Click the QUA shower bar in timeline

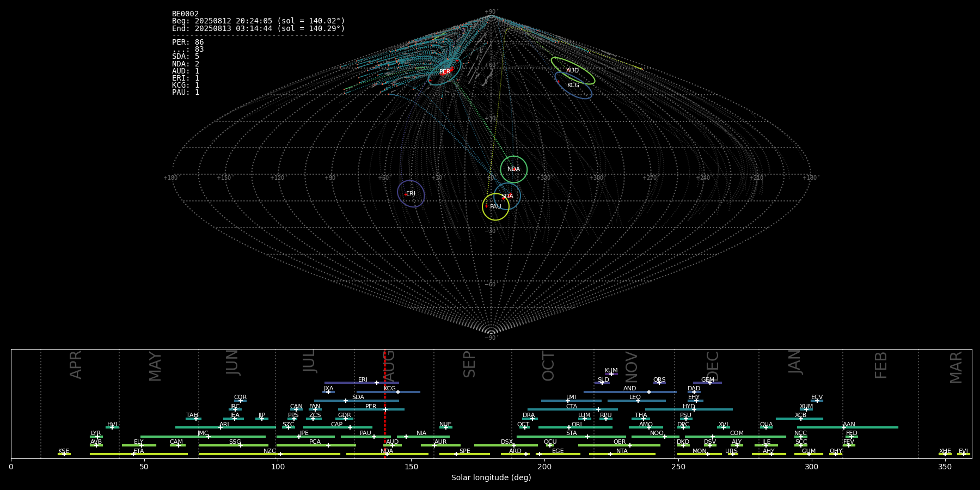(x=767, y=427)
